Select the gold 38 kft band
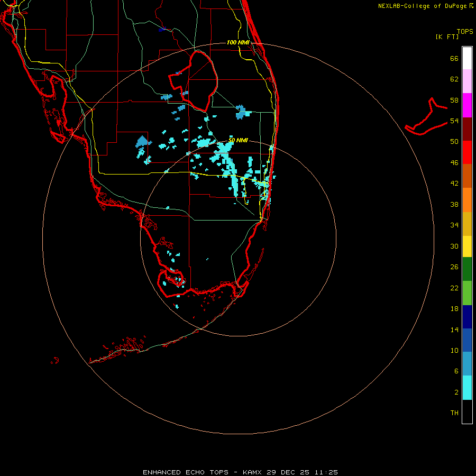The height and width of the screenshot is (476, 476). [x=467, y=224]
